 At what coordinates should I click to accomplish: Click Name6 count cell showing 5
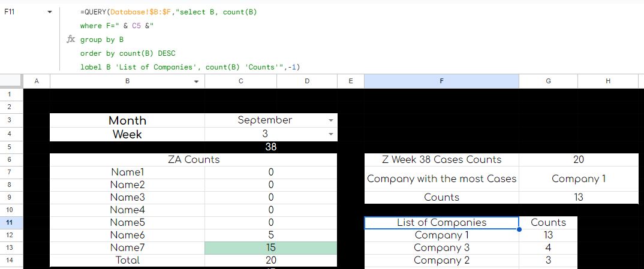coord(270,235)
